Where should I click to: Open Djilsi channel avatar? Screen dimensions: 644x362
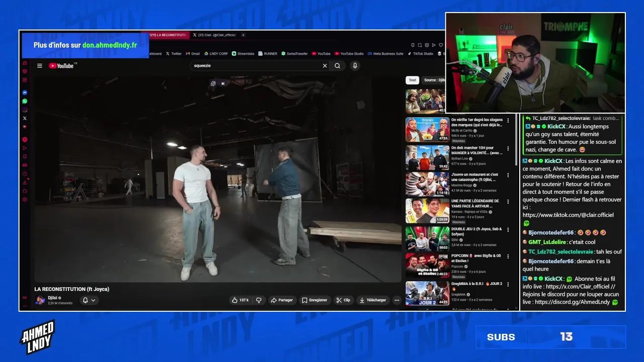40,300
